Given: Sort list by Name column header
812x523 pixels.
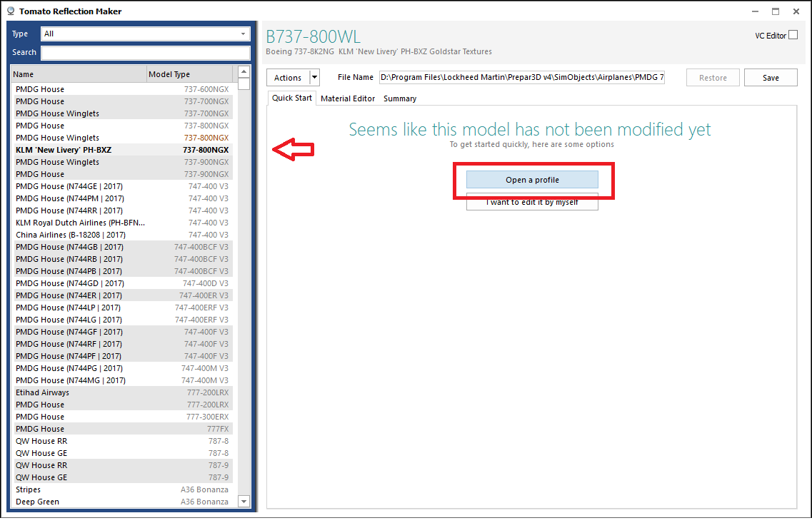Looking at the screenshot, I should click(79, 74).
